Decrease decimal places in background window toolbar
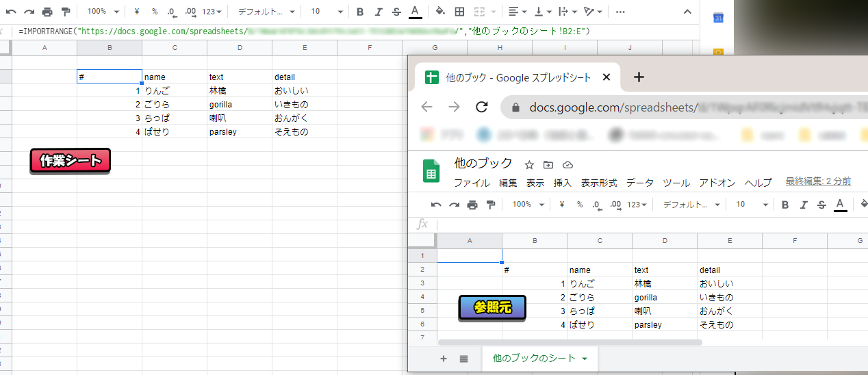 (172, 12)
